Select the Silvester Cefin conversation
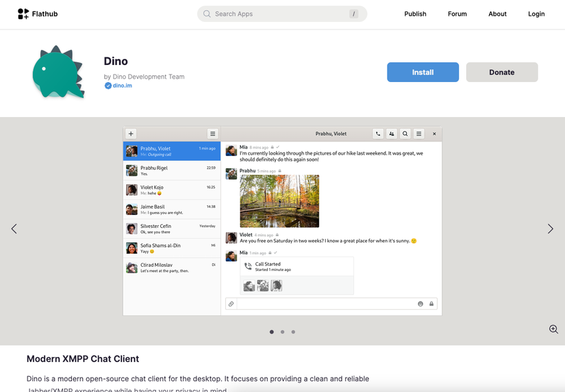 (172, 228)
